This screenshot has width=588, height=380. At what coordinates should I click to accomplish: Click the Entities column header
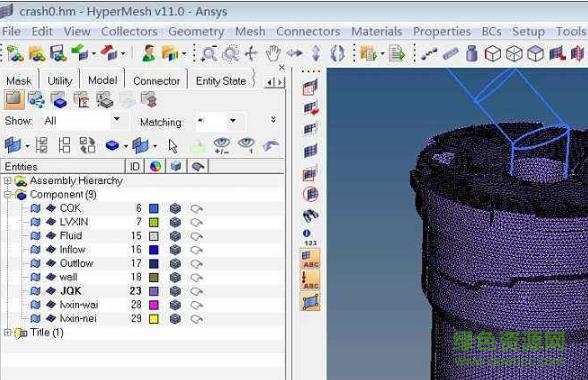pos(63,166)
